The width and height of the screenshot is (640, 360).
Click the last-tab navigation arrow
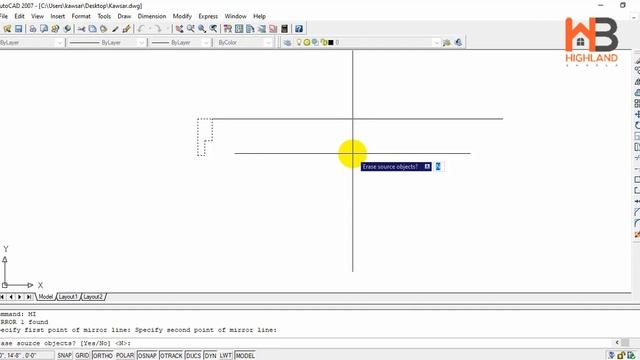[29, 297]
